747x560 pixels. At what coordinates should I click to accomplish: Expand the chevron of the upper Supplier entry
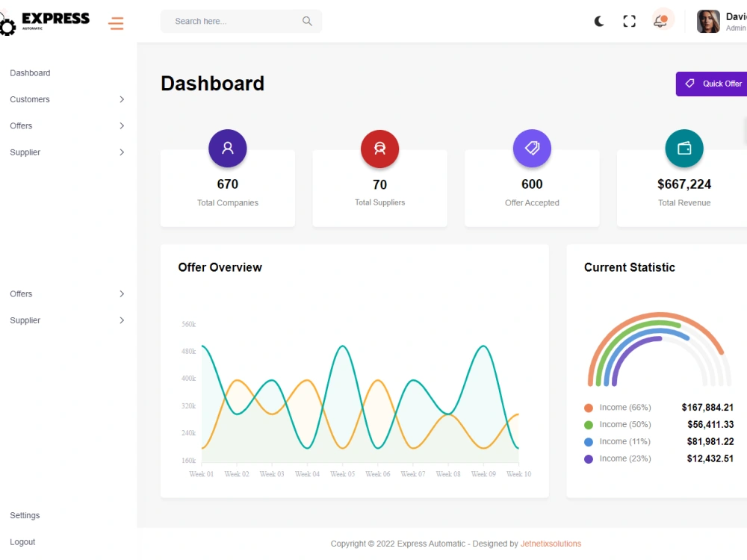click(x=122, y=152)
